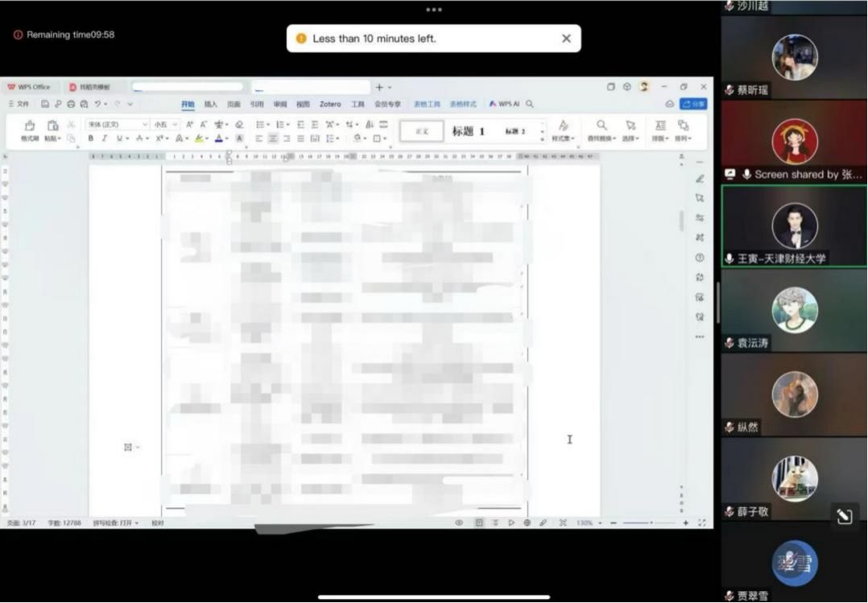Click the Undo arrow icon
This screenshot has height=603, width=868.
point(97,104)
